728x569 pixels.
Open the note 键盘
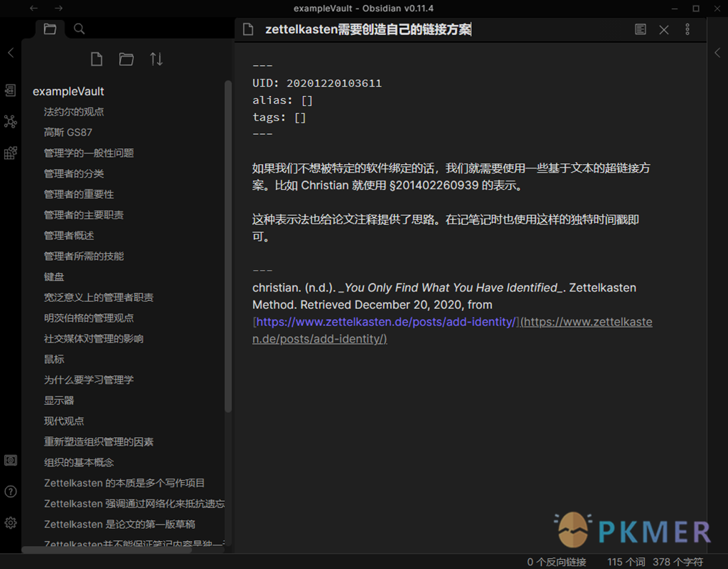tap(54, 277)
